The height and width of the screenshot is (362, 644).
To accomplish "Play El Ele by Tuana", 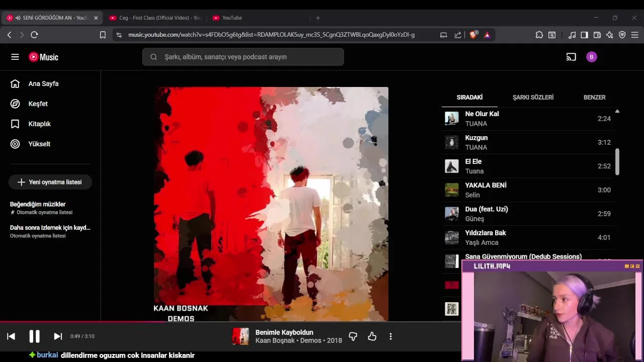I will (x=528, y=166).
